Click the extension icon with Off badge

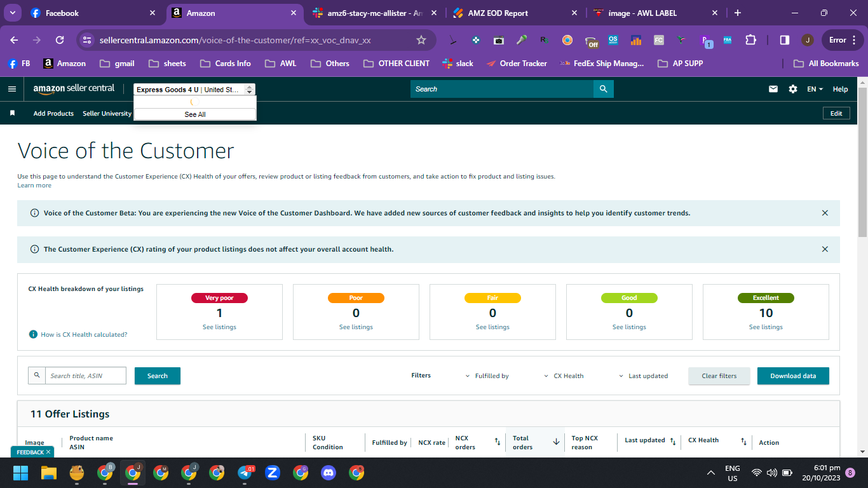coord(591,41)
